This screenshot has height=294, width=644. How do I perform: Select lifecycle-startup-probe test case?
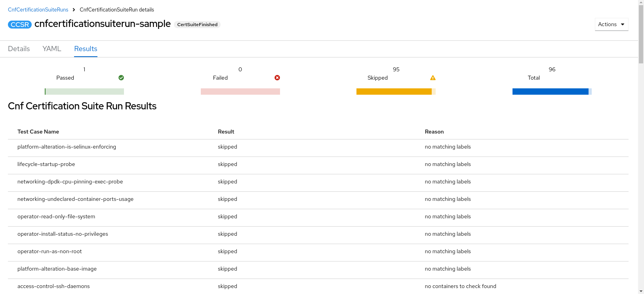tap(46, 164)
